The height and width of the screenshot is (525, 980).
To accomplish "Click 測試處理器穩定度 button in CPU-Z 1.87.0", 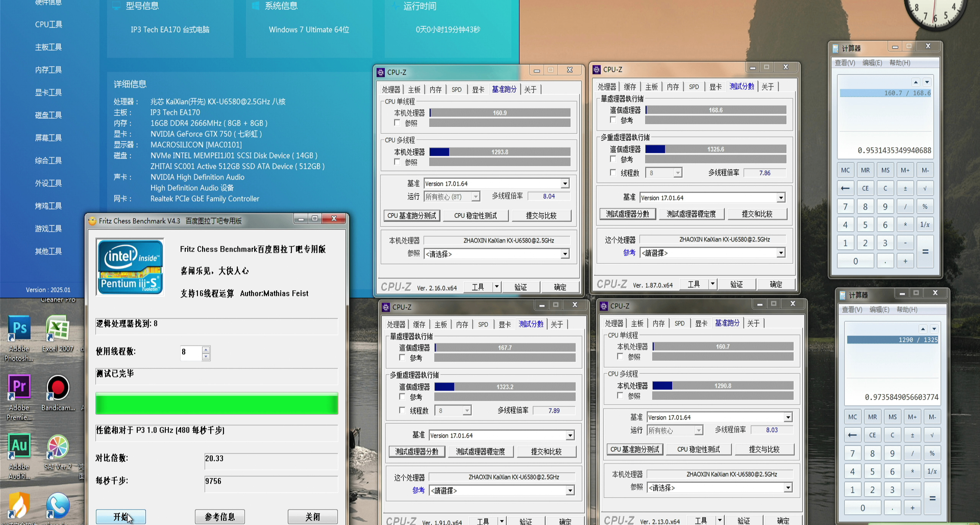I will click(x=691, y=214).
